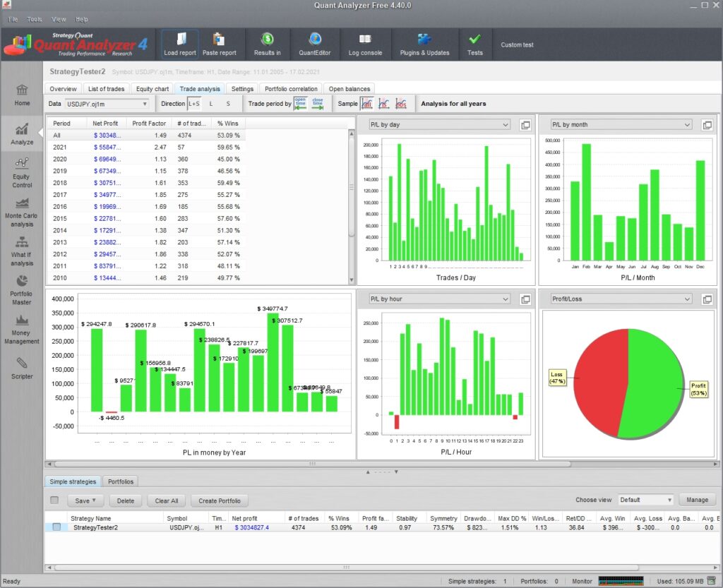723x588 pixels.
Task: Switch to the Portfolios tab
Action: point(120,481)
